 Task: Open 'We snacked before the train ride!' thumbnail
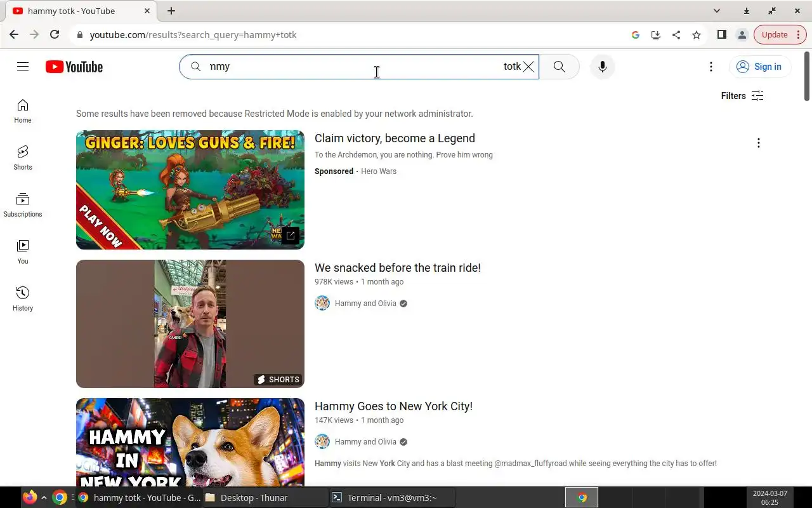[x=190, y=324]
